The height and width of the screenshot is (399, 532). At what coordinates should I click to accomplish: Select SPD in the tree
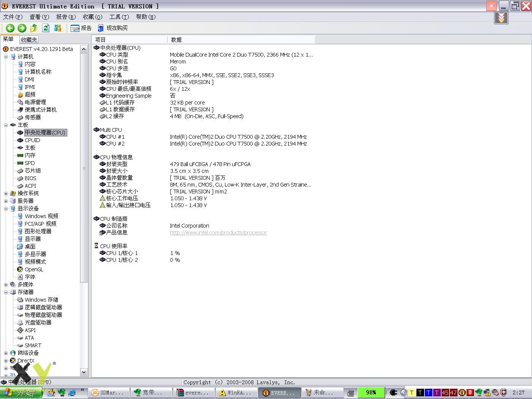[x=30, y=163]
